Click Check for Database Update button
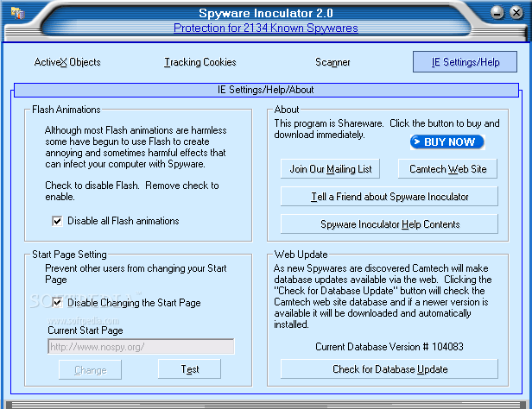Image resolution: width=532 pixels, height=409 pixels. [x=389, y=368]
